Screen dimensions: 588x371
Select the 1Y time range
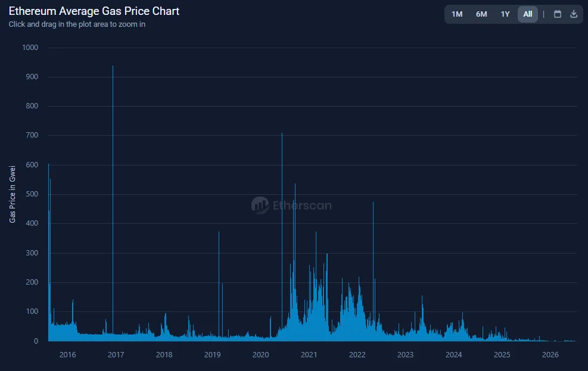505,14
